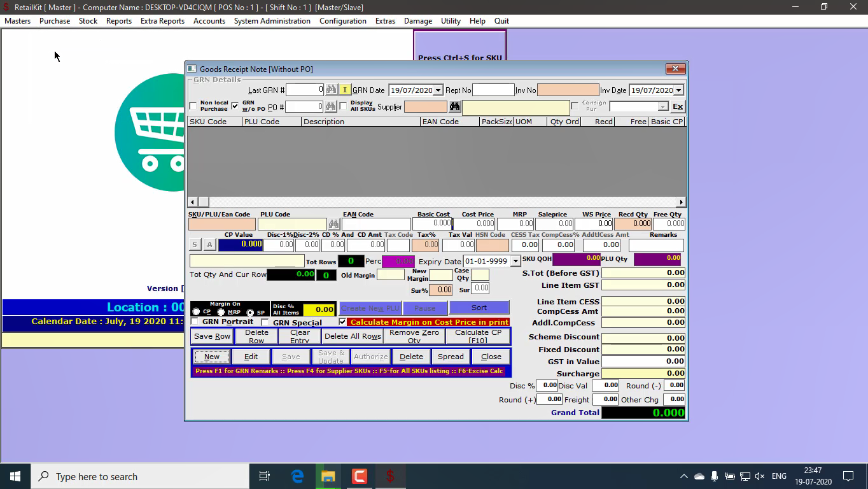868x489 pixels.
Task: Open the Expiry Date dropdown arrow
Action: tap(515, 262)
